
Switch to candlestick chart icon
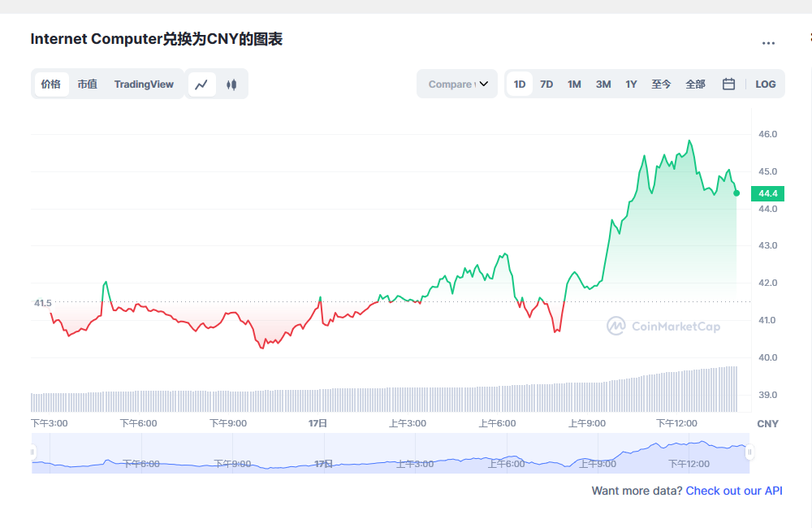pyautogui.click(x=231, y=84)
